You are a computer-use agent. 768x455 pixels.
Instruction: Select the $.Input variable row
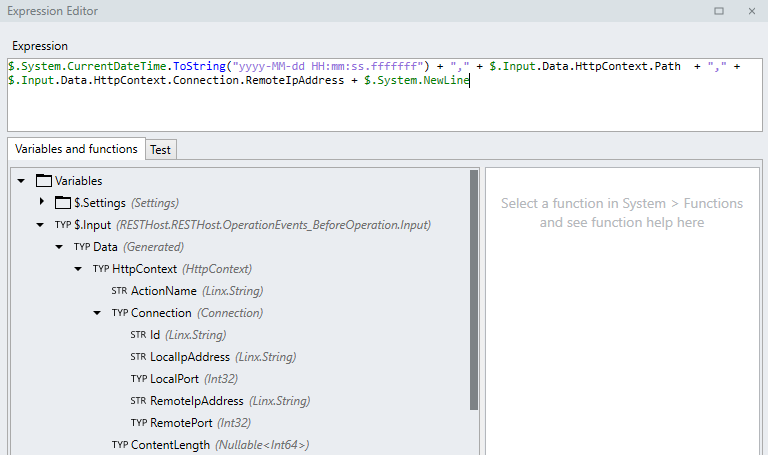pos(252,225)
